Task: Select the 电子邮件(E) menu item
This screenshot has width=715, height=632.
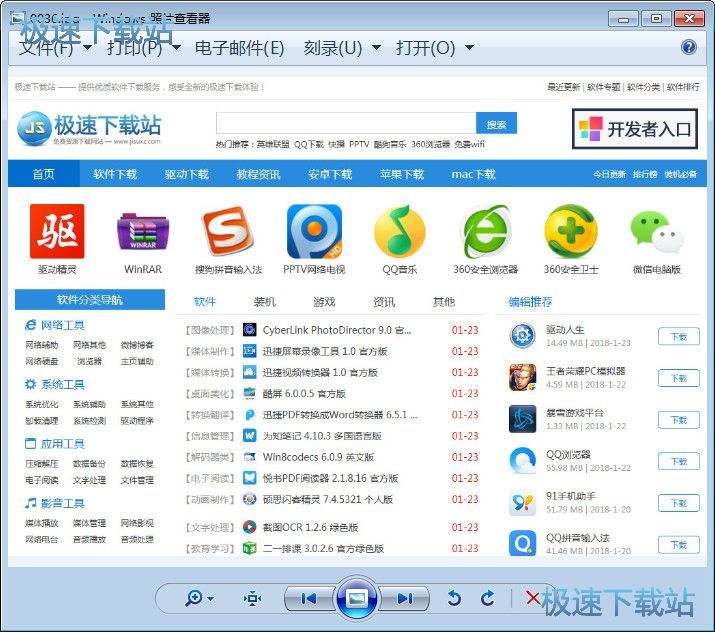Action: pyautogui.click(x=239, y=48)
